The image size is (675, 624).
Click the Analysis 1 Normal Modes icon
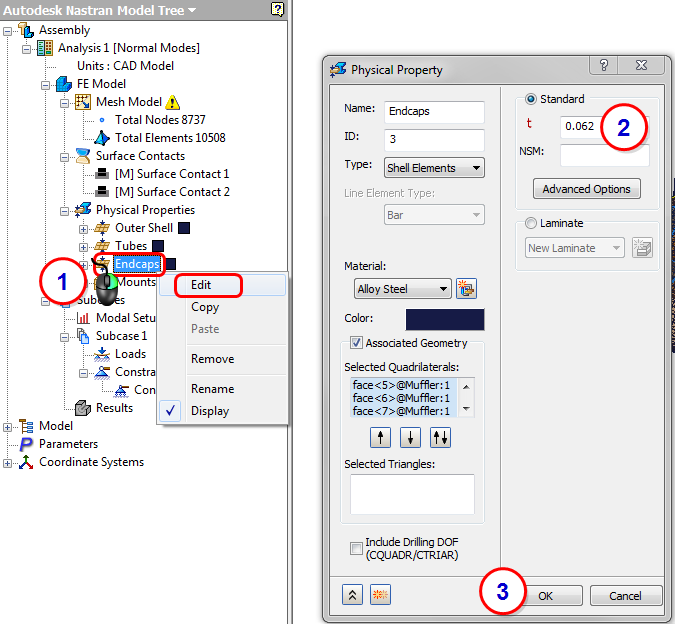coord(45,48)
